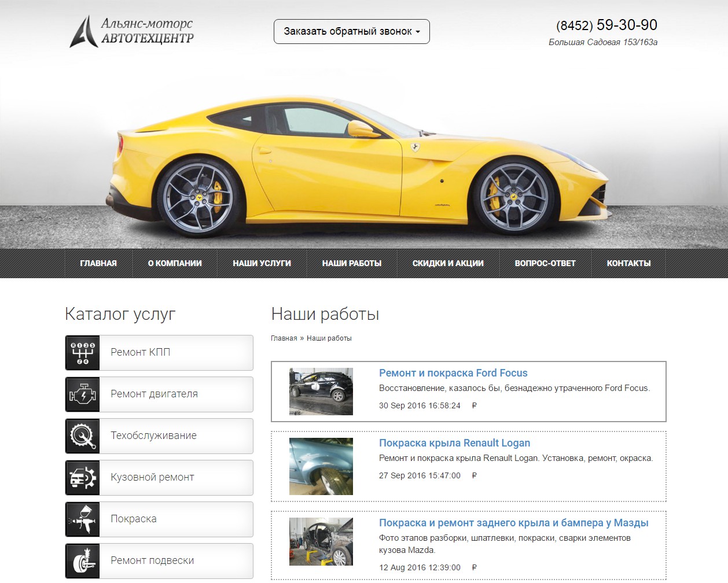Click the wrench icon for Техобслуживание
This screenshot has width=728, height=583.
pos(83,436)
